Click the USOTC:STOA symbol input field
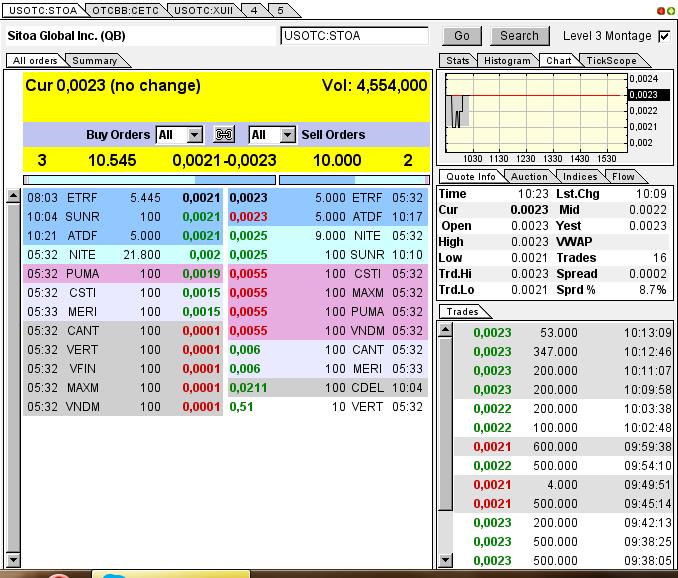The height and width of the screenshot is (578, 678). tap(354, 36)
